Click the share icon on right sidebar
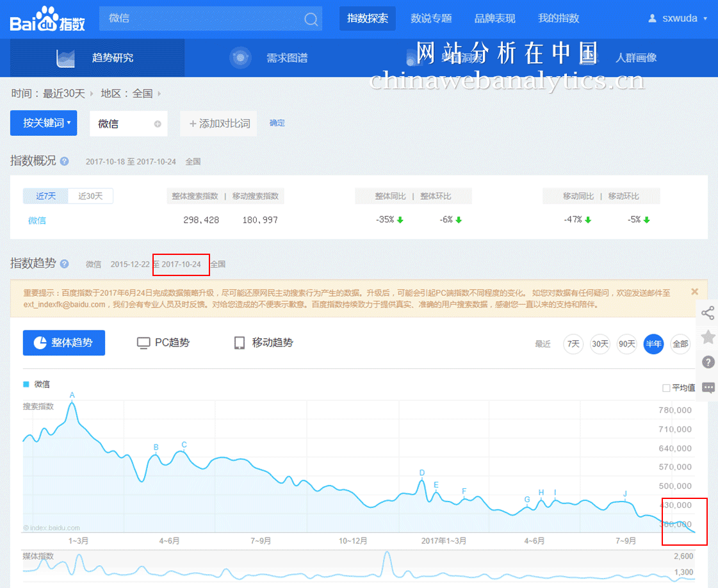 (708, 313)
